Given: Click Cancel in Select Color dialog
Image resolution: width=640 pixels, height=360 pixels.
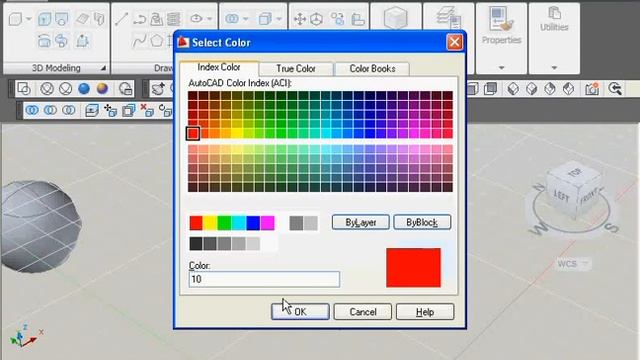Looking at the screenshot, I should coord(362,312).
